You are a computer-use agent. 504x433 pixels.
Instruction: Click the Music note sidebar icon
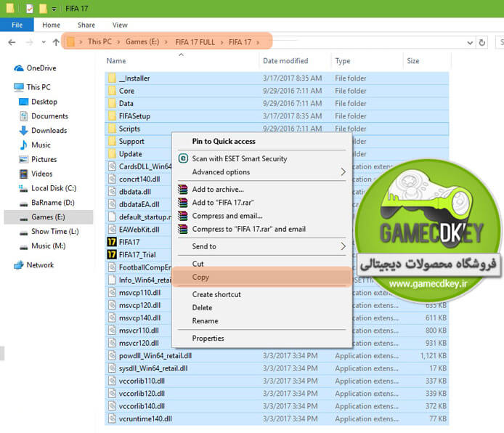click(24, 145)
